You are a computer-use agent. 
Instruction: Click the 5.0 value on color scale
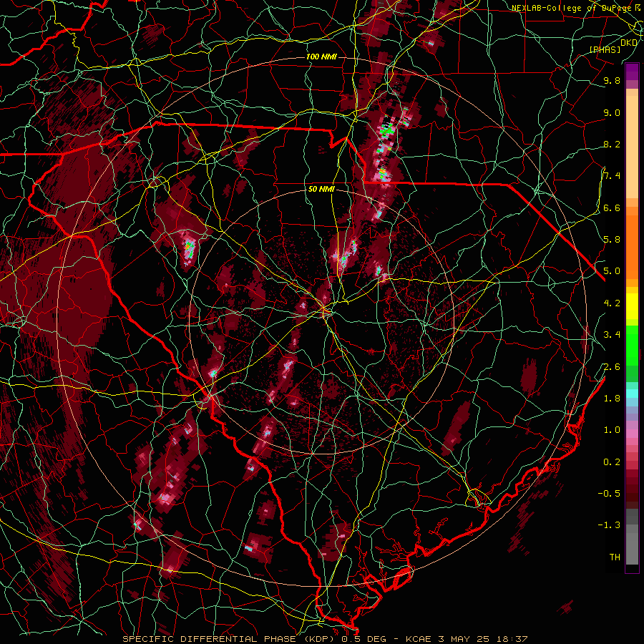(x=612, y=271)
